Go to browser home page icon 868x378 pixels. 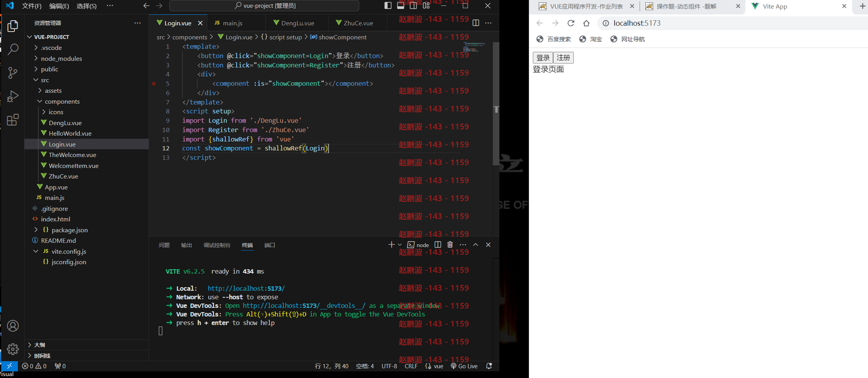pos(586,23)
